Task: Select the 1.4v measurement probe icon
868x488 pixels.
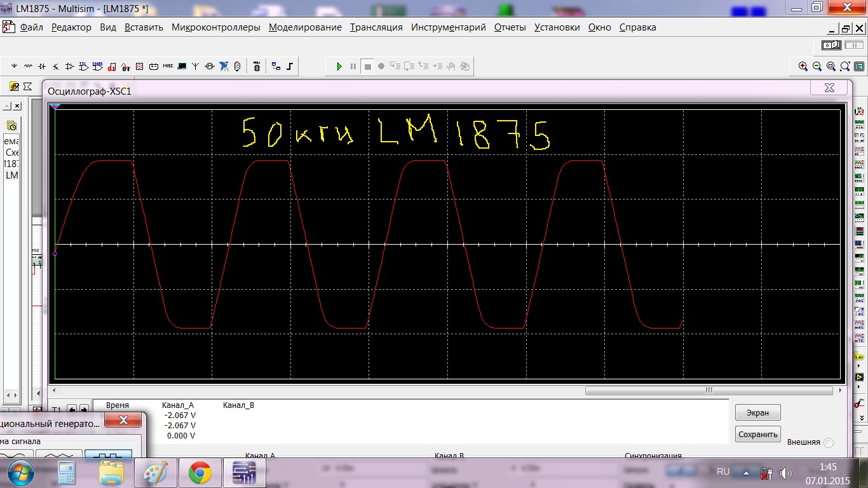Action: click(859, 358)
